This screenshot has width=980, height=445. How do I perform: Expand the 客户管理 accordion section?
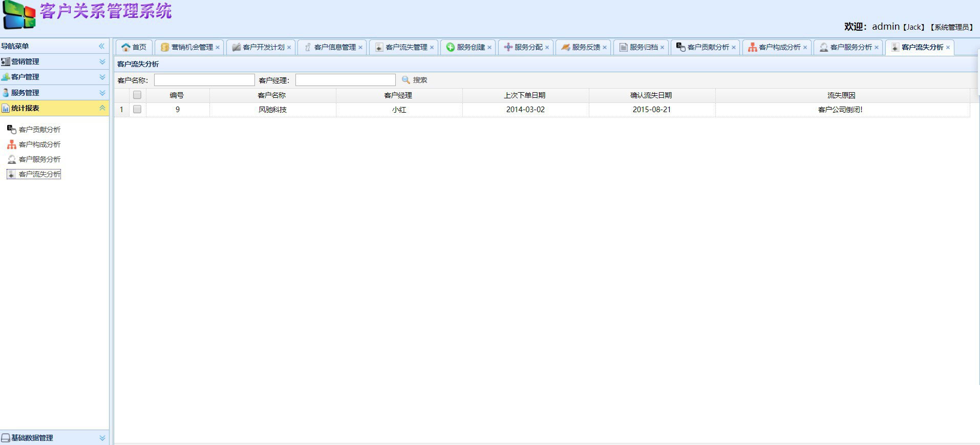102,77
